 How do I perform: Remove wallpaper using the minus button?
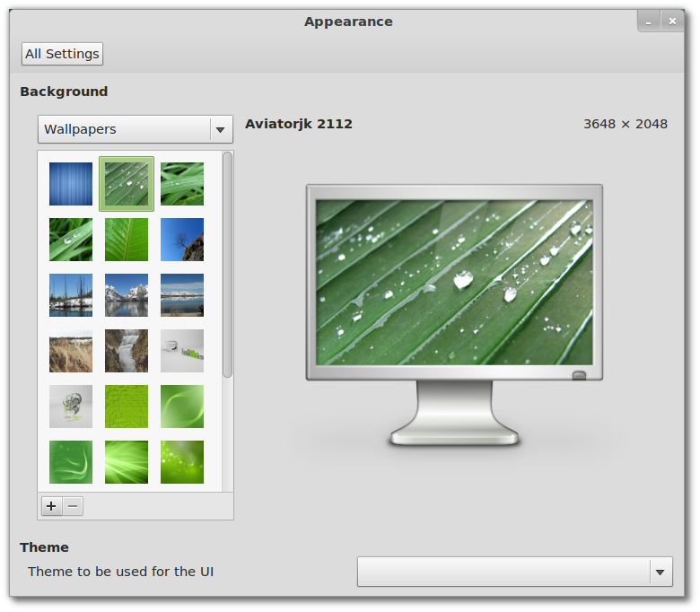tap(73, 506)
